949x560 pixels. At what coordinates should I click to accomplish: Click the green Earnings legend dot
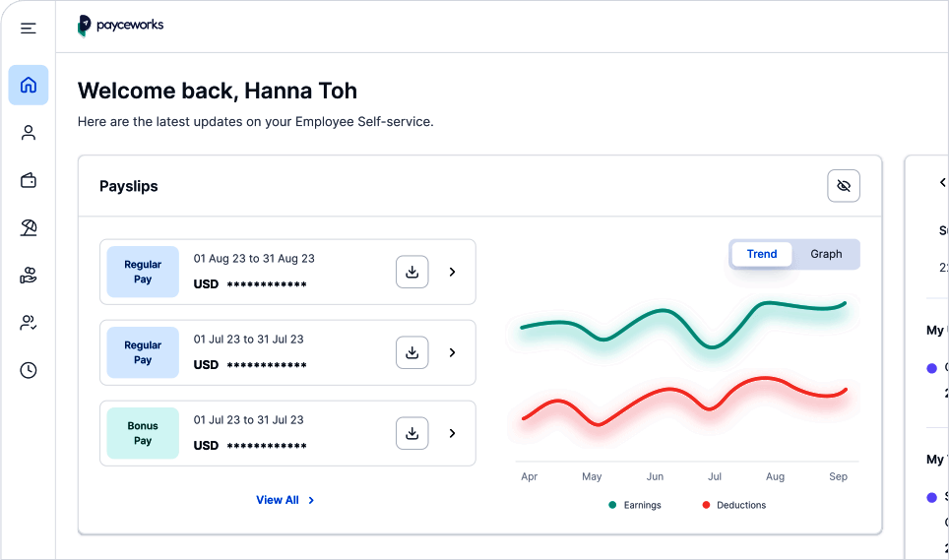(612, 505)
